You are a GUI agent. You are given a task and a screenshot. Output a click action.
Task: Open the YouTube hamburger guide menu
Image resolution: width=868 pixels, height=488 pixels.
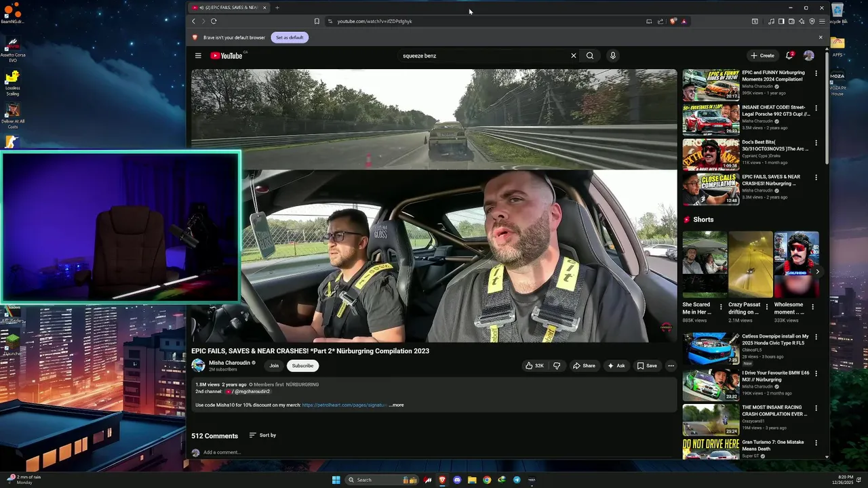point(198,56)
